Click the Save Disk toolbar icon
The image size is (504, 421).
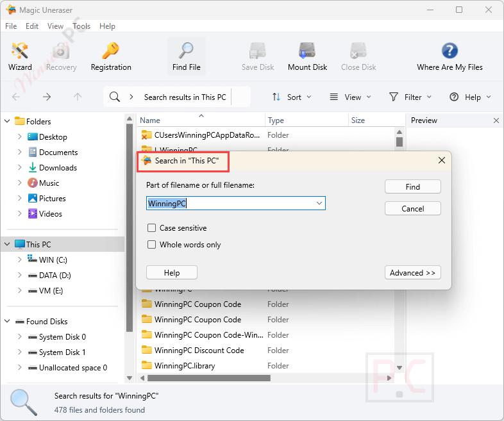coord(258,56)
